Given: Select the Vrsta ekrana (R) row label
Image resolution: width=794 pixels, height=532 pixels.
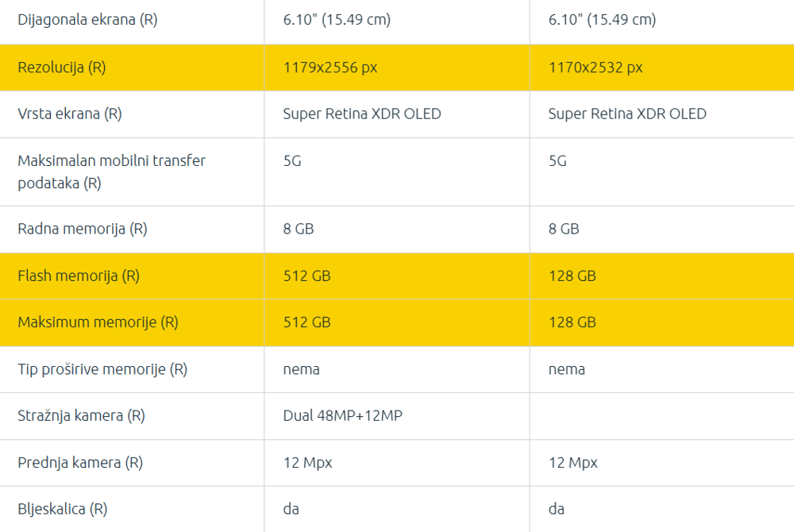Looking at the screenshot, I should (70, 114).
